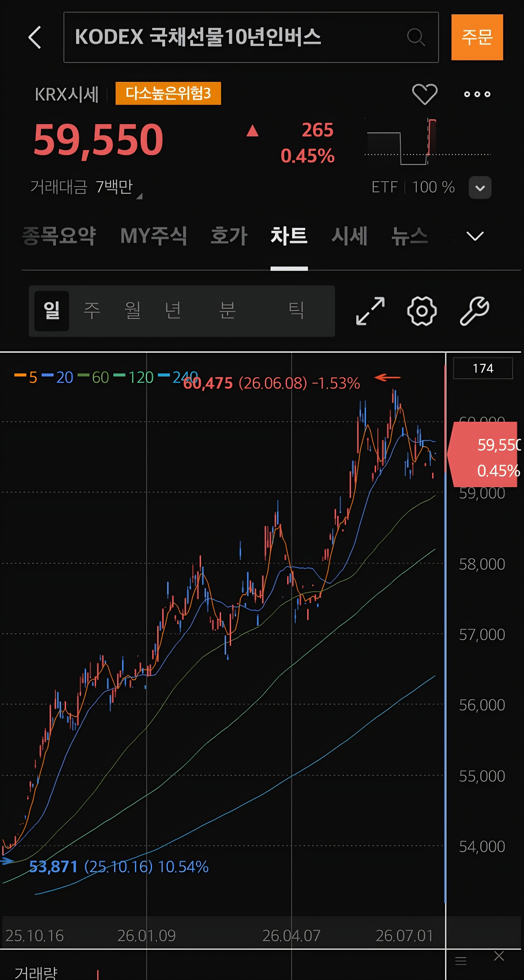Select the 일 daily chart period
This screenshot has width=524, height=980.
pos(52,311)
